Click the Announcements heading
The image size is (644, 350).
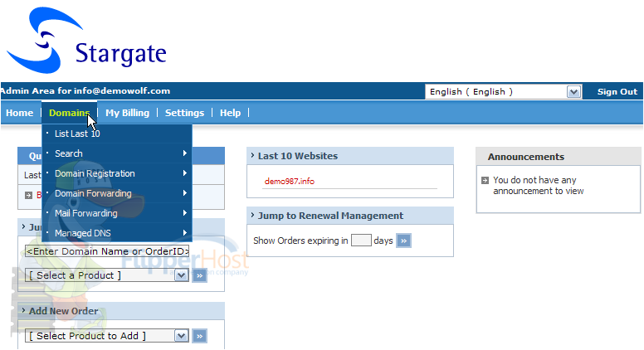click(525, 157)
